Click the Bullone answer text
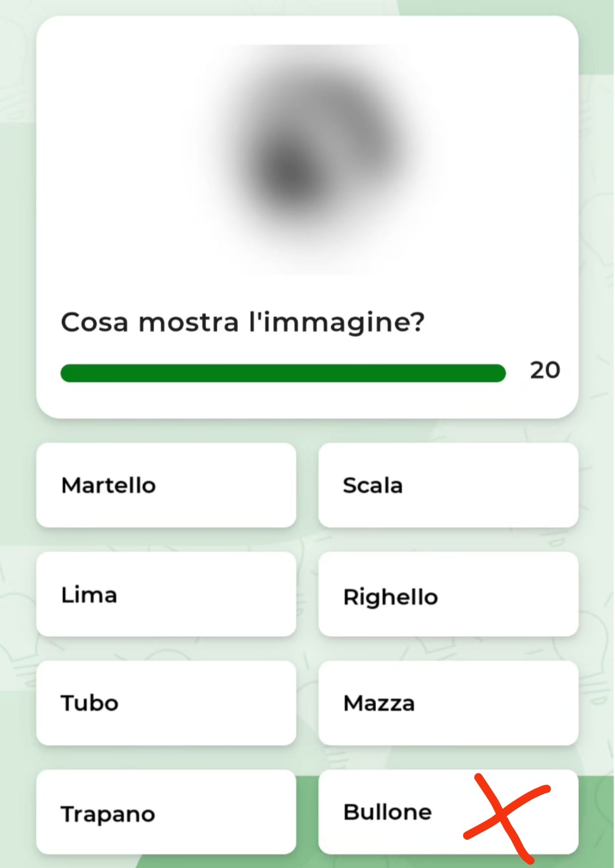Screen dimensions: 615x868 pyautogui.click(x=388, y=812)
